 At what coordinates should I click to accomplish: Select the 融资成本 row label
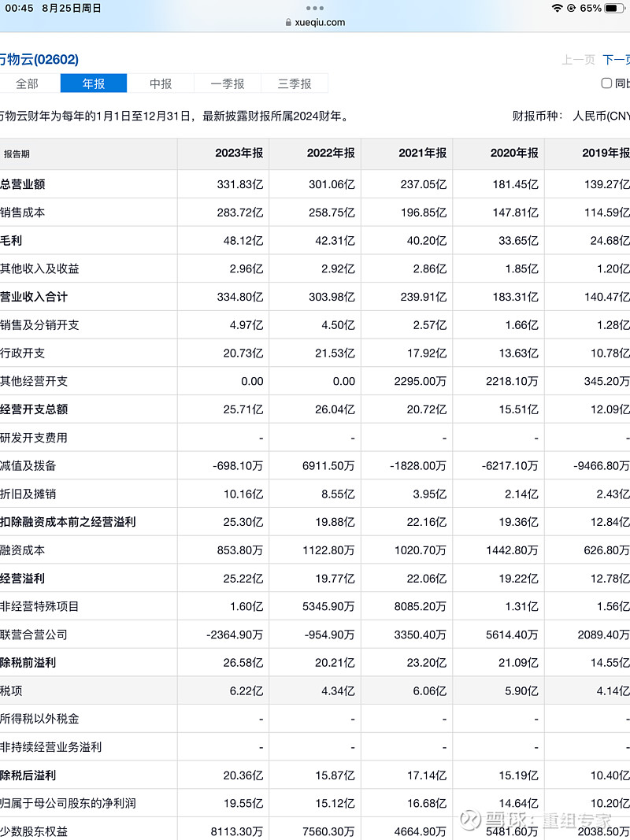pos(23,550)
